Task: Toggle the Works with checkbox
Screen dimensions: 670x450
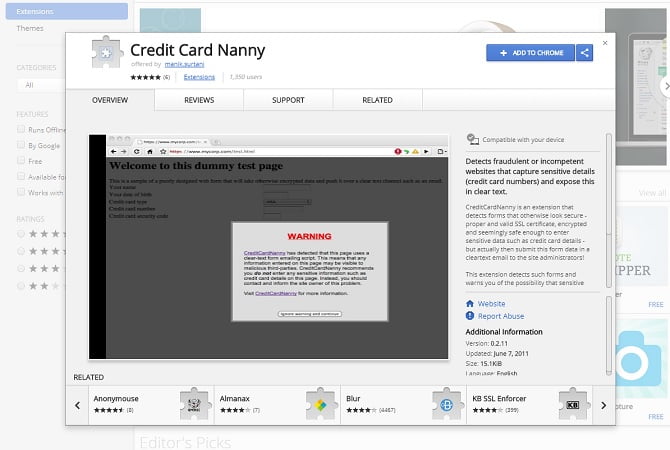Action: 21,192
